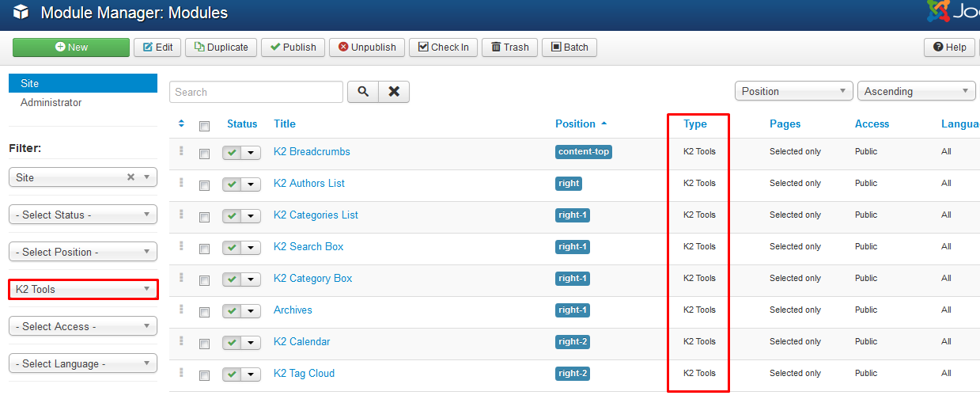Screen dimensions: 980x403
Task: Toggle published status of K2 Tag Cloud
Action: tap(232, 374)
